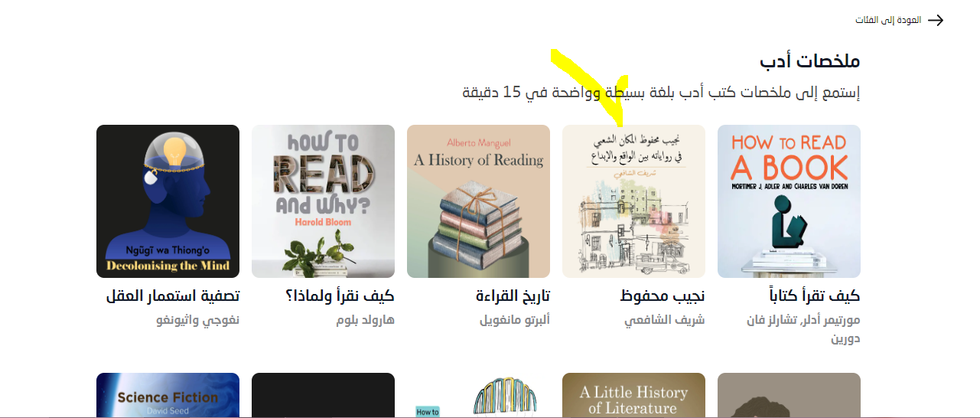980x418 pixels.
Task: Select the title نجيب محفوظ
Action: coord(663,296)
